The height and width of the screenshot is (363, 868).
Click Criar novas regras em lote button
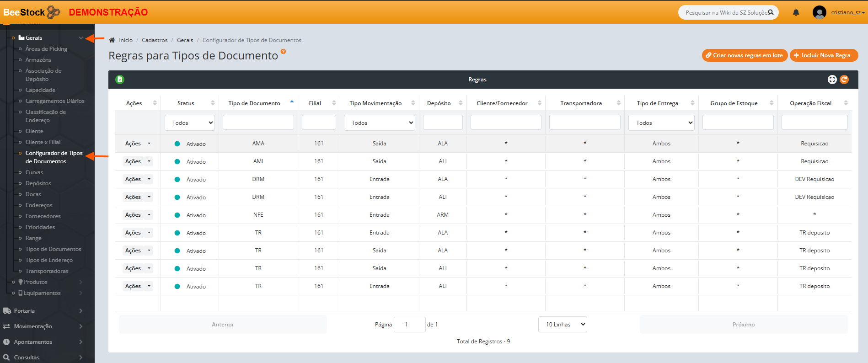[x=745, y=55]
